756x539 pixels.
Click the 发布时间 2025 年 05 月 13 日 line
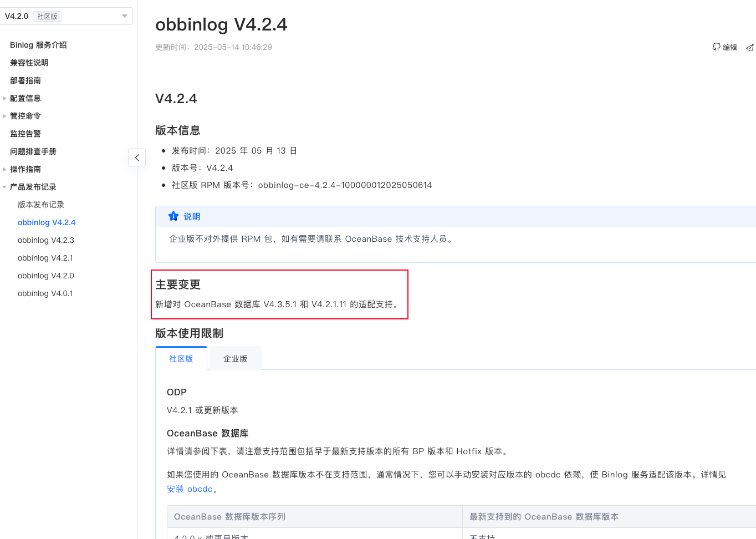[x=234, y=151]
